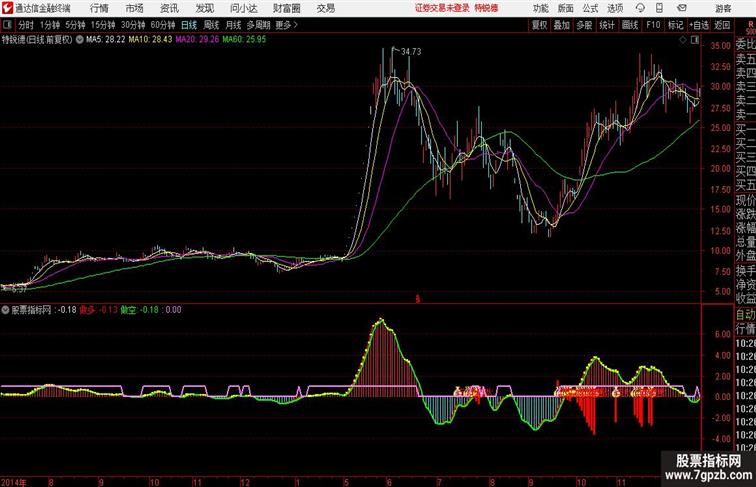Expand the indicator dropdown beside 特锐德 title

[79, 40]
